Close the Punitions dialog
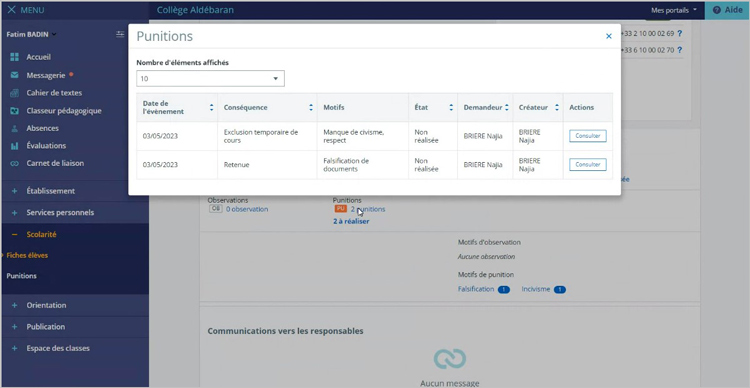Image resolution: width=750 pixels, height=388 pixels. point(608,36)
